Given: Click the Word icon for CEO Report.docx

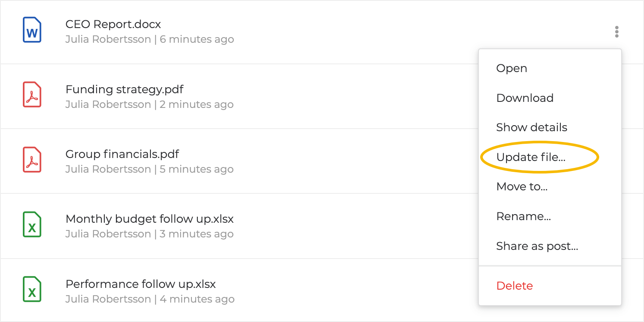Looking at the screenshot, I should (32, 30).
